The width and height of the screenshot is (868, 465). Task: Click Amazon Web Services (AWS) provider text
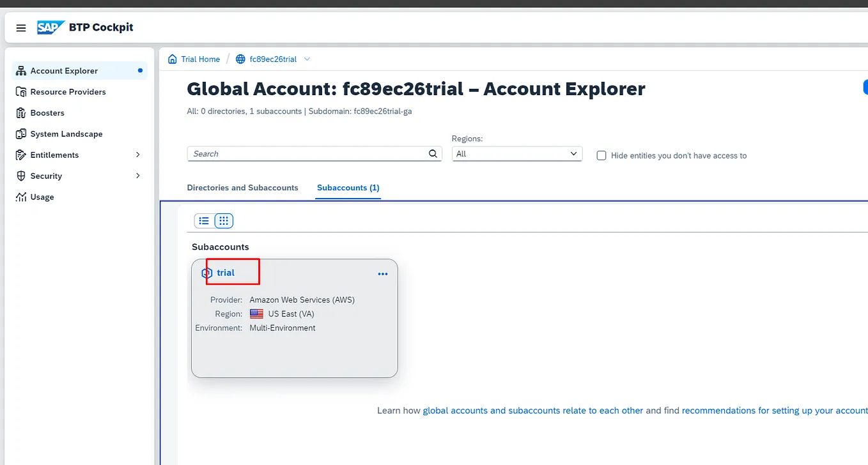click(302, 300)
